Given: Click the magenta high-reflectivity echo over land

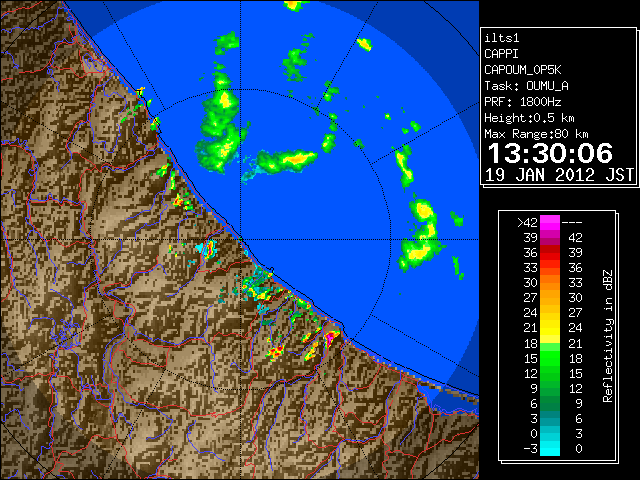Looking at the screenshot, I should coord(330,338).
